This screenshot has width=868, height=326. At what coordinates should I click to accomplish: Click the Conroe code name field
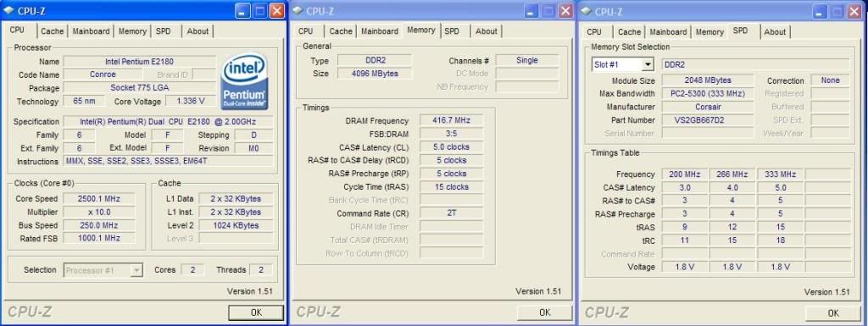(x=102, y=75)
